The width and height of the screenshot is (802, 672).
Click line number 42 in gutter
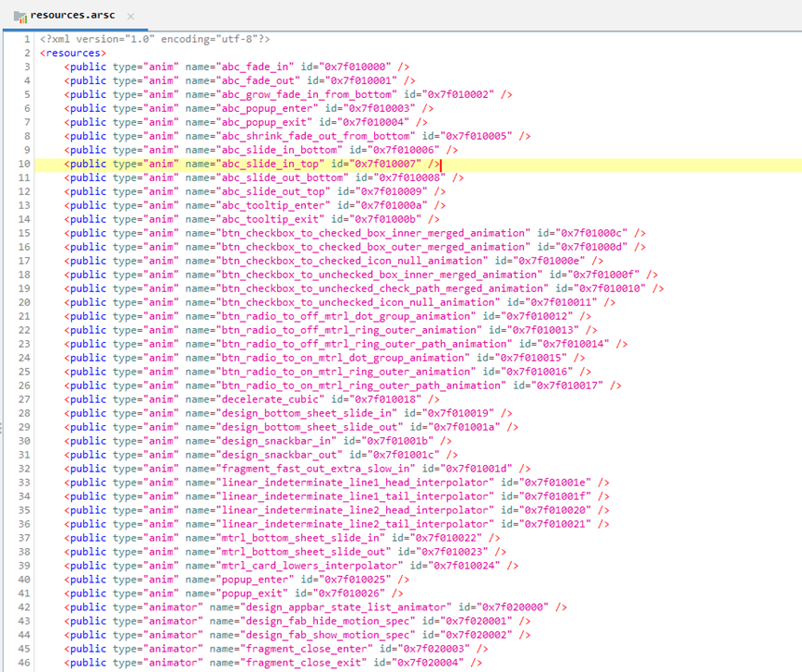click(x=24, y=606)
